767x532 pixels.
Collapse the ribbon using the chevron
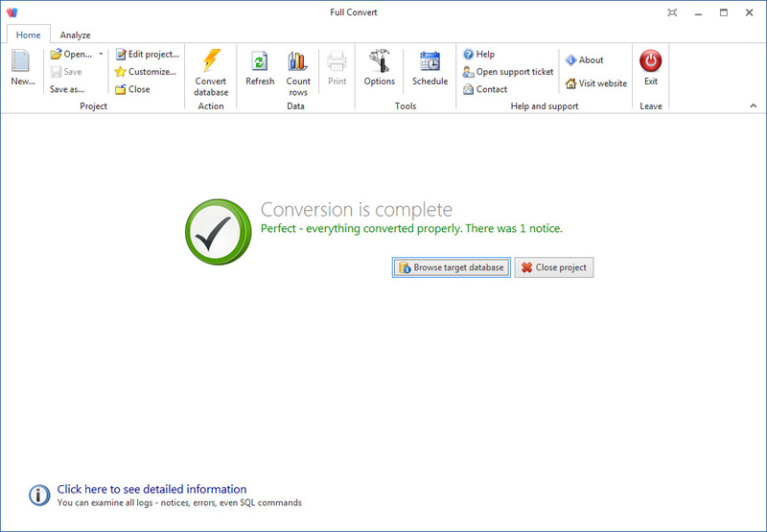[x=754, y=105]
